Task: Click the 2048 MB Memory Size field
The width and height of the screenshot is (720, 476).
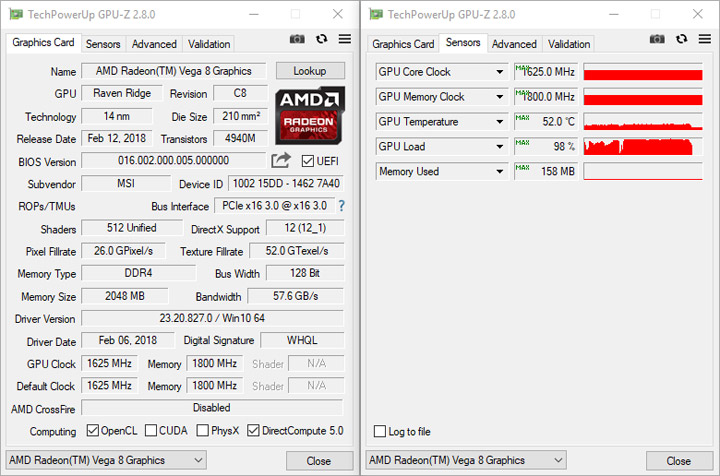Action: click(125, 296)
